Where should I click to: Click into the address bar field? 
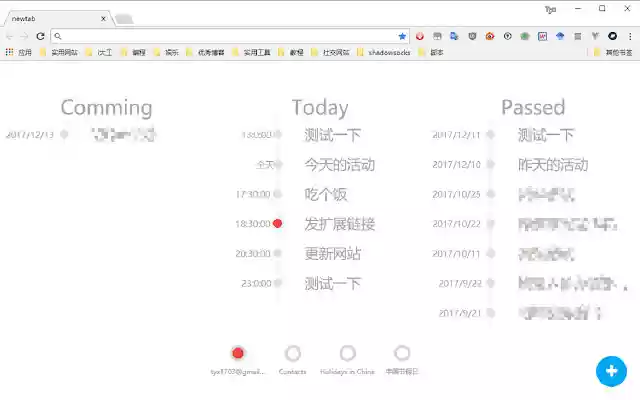pos(229,36)
